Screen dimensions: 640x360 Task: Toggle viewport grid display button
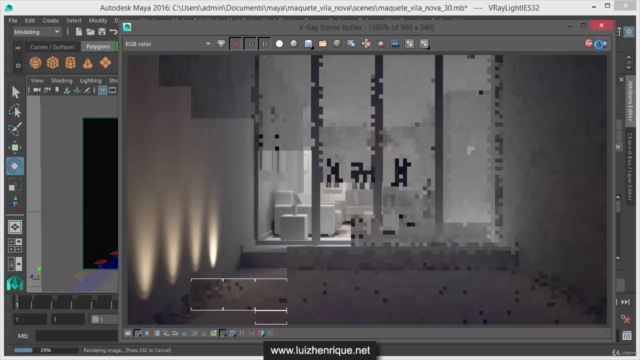point(102,90)
